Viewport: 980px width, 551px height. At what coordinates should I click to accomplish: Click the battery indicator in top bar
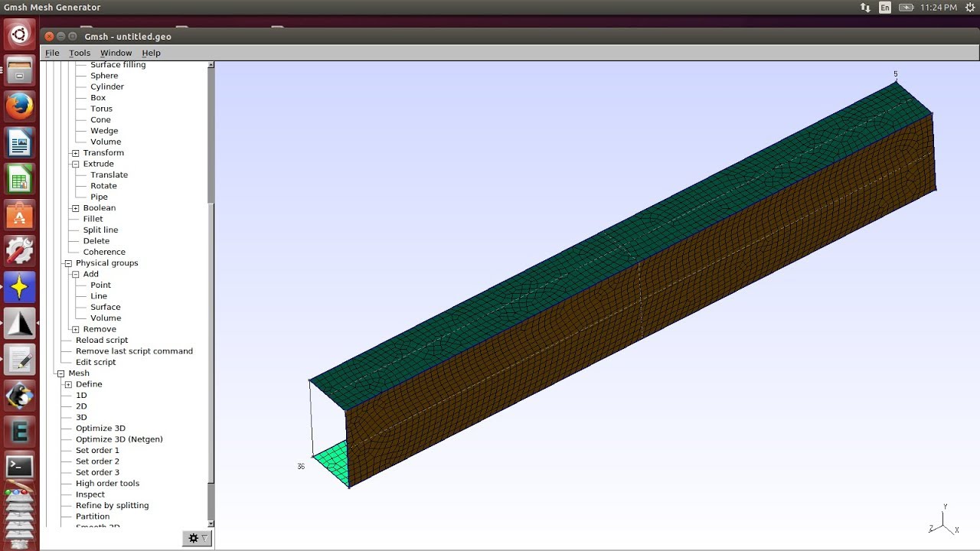(x=906, y=7)
